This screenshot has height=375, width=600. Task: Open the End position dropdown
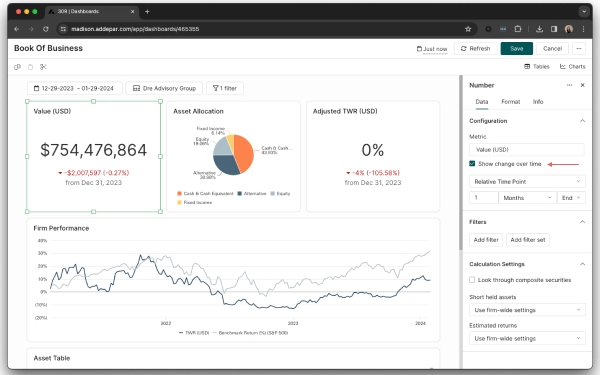click(571, 198)
